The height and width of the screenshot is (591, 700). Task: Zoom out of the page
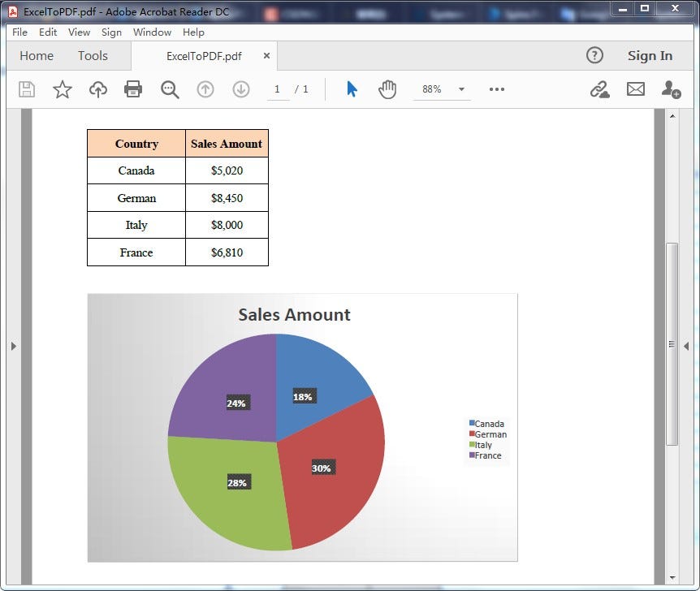[170, 89]
